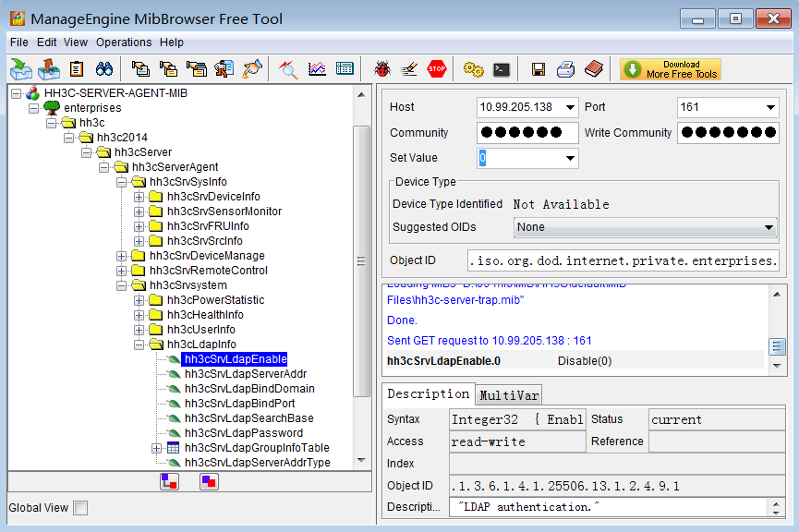Click the Unload MIB module toolbar icon

tap(49, 68)
